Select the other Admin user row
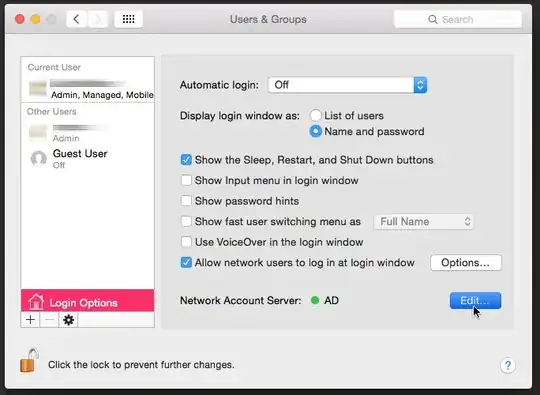540x395 pixels. click(x=87, y=133)
